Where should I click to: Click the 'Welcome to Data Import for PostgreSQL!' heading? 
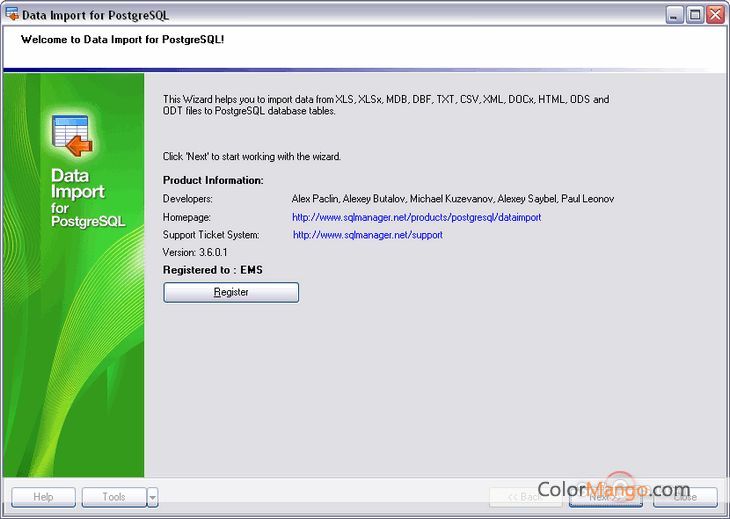(122, 40)
